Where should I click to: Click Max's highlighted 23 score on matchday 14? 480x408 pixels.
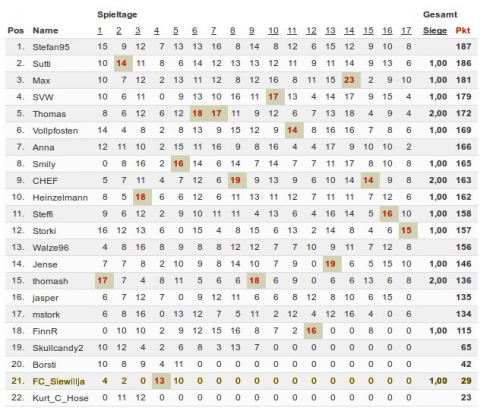click(x=349, y=80)
